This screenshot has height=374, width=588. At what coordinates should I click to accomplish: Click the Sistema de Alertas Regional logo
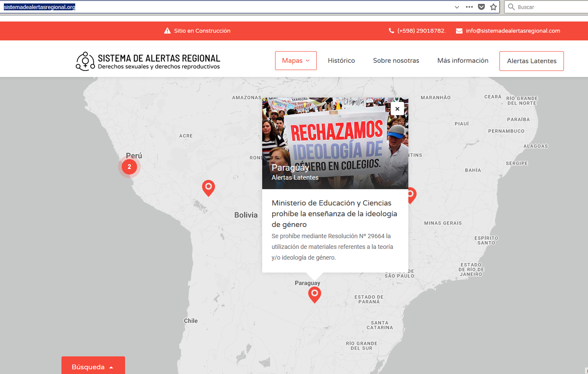click(148, 61)
